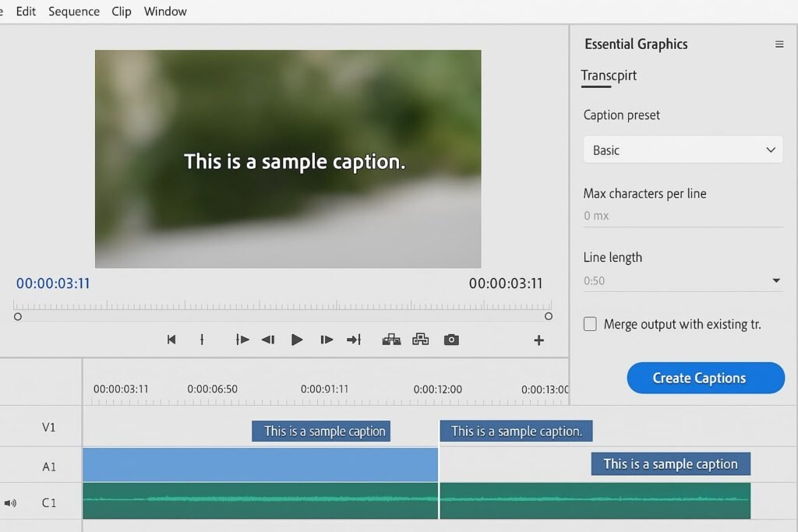Open the Caption preset Basic dropdown
Viewport: 798px width, 532px height.
[x=683, y=150]
